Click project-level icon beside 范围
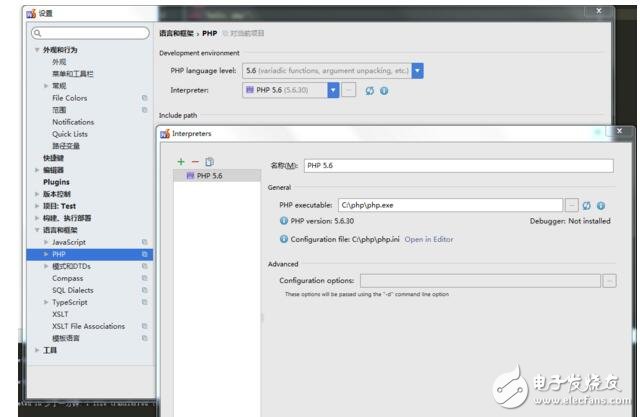 pos(144,110)
